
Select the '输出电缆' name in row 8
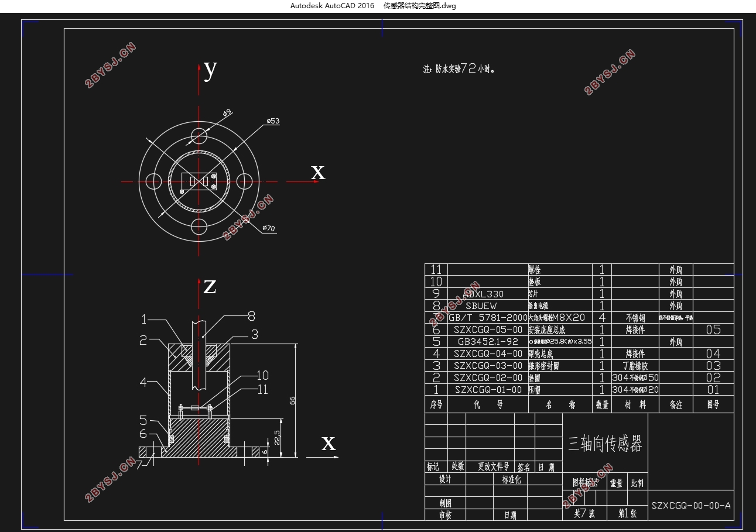click(538, 306)
